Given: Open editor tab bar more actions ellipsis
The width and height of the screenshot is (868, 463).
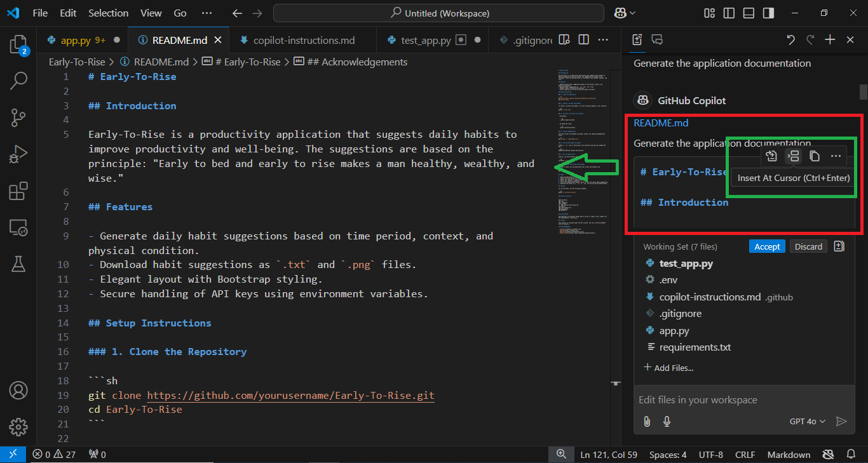Looking at the screenshot, I should 604,40.
